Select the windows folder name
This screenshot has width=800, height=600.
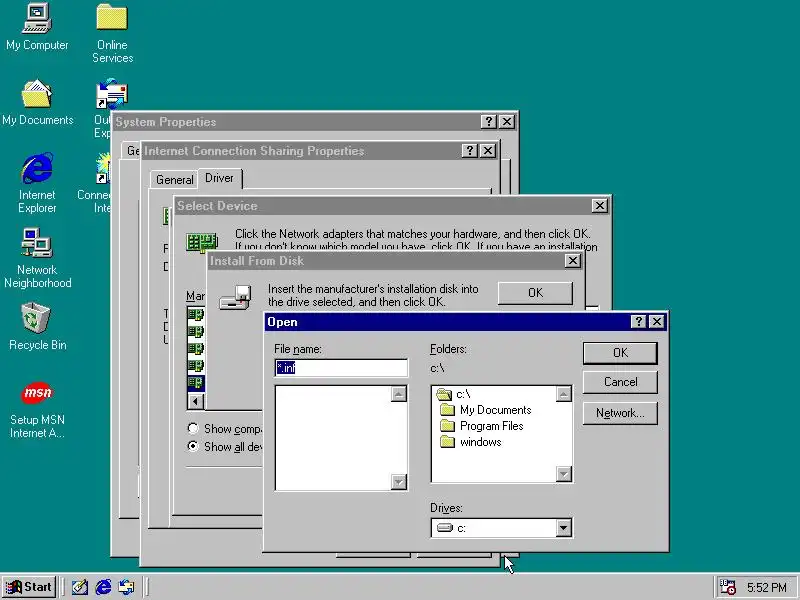point(481,442)
